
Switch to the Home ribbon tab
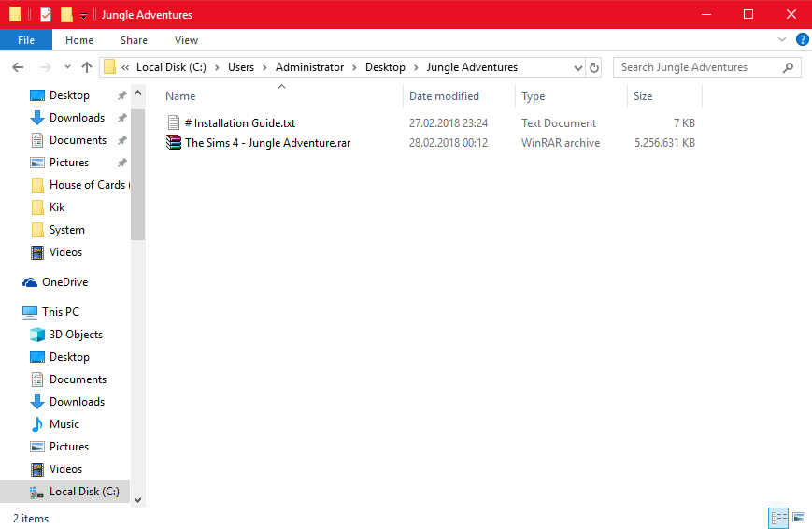pyautogui.click(x=79, y=40)
